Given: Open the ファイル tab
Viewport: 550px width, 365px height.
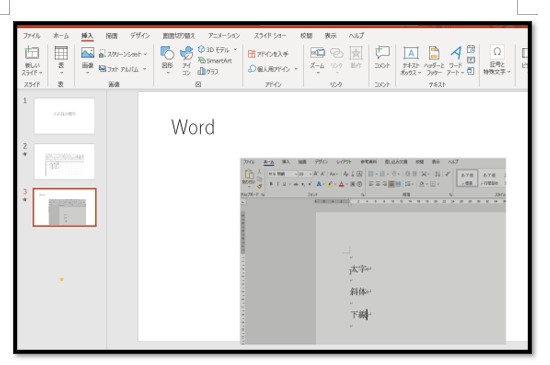Looking at the screenshot, I should click(31, 36).
